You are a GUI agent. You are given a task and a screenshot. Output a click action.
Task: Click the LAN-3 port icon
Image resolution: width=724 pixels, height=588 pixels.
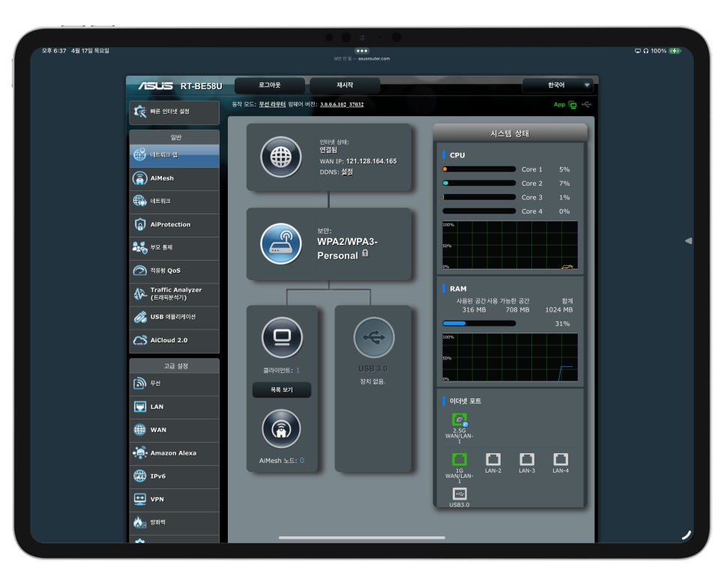527,459
